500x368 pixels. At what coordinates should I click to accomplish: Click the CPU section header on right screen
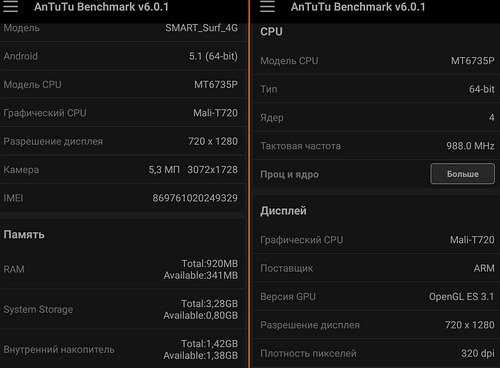coord(271,32)
